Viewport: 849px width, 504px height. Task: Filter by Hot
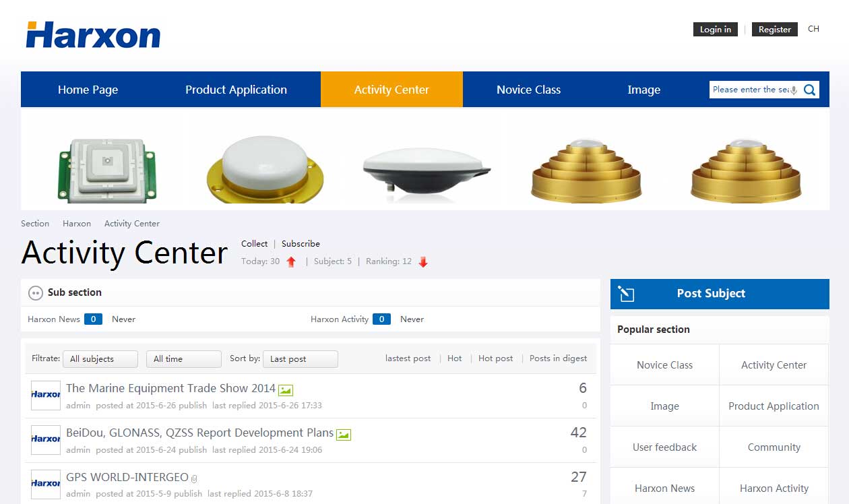(455, 358)
